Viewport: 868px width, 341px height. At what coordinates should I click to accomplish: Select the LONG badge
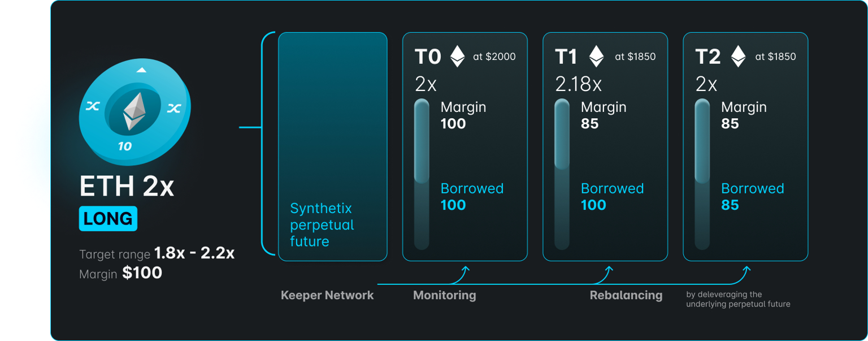[108, 219]
